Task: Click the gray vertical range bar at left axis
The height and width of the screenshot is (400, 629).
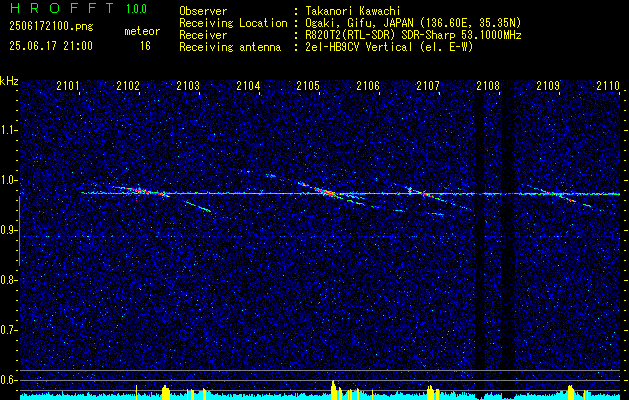Action: (x=19, y=231)
